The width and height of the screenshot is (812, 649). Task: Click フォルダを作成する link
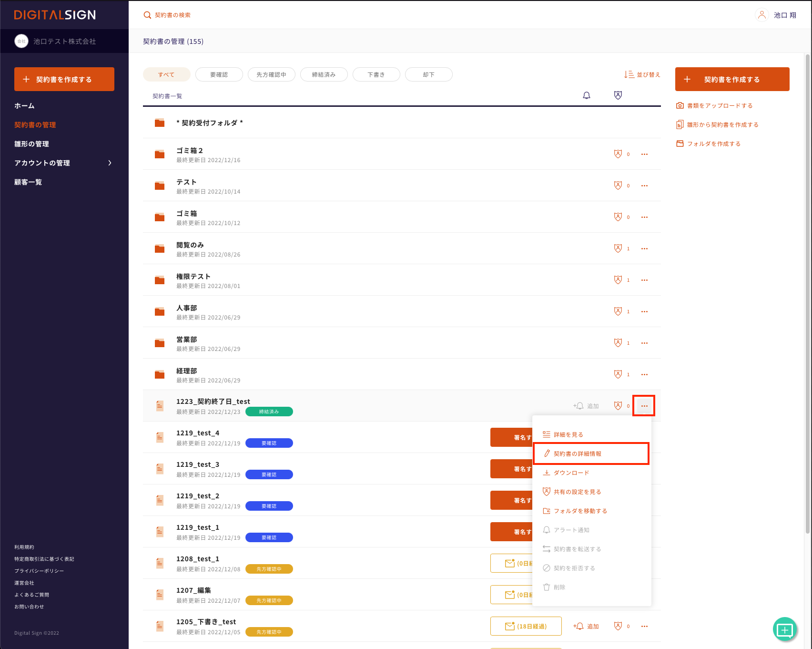pyautogui.click(x=713, y=144)
